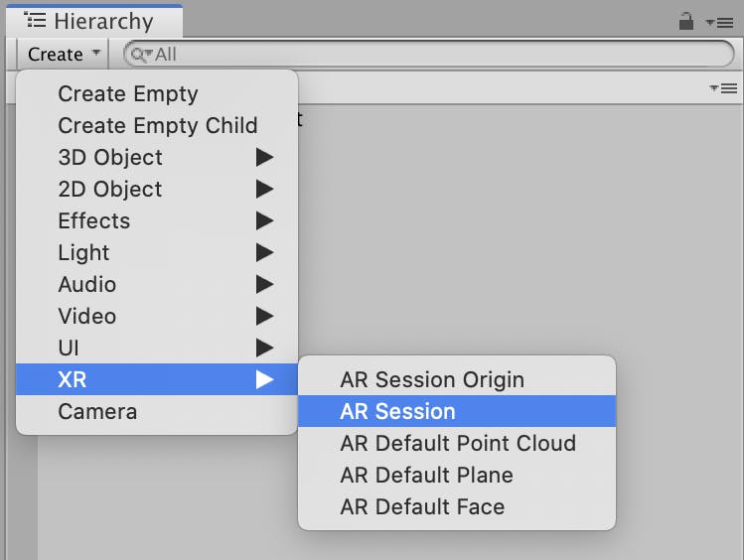The width and height of the screenshot is (744, 560).
Task: Open the Hierarchy panel options menu icon
Action: pos(720,22)
